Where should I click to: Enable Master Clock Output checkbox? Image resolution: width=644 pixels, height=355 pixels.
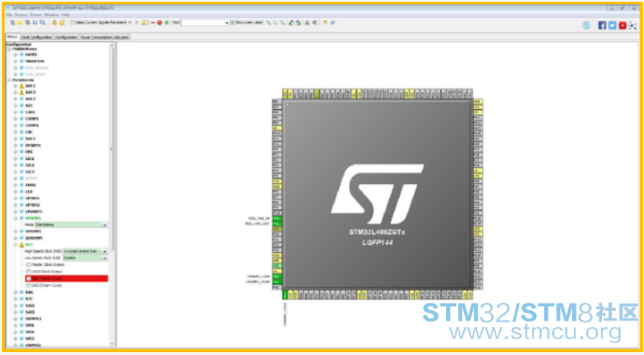[x=28, y=264]
